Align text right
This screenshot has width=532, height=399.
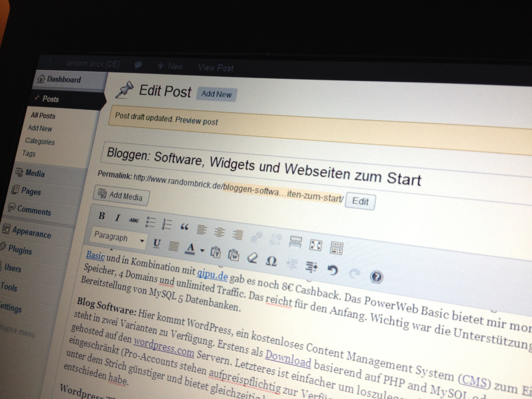click(x=237, y=234)
